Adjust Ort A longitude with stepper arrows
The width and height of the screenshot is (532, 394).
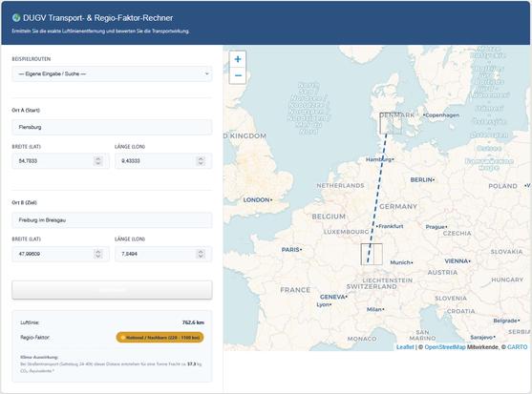201,161
